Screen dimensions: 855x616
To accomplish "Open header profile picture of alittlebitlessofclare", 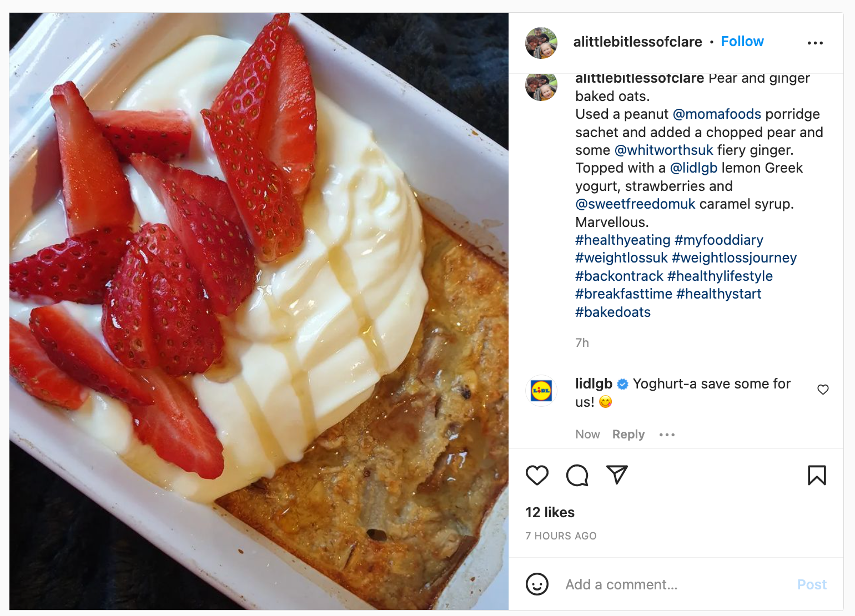I will click(541, 43).
